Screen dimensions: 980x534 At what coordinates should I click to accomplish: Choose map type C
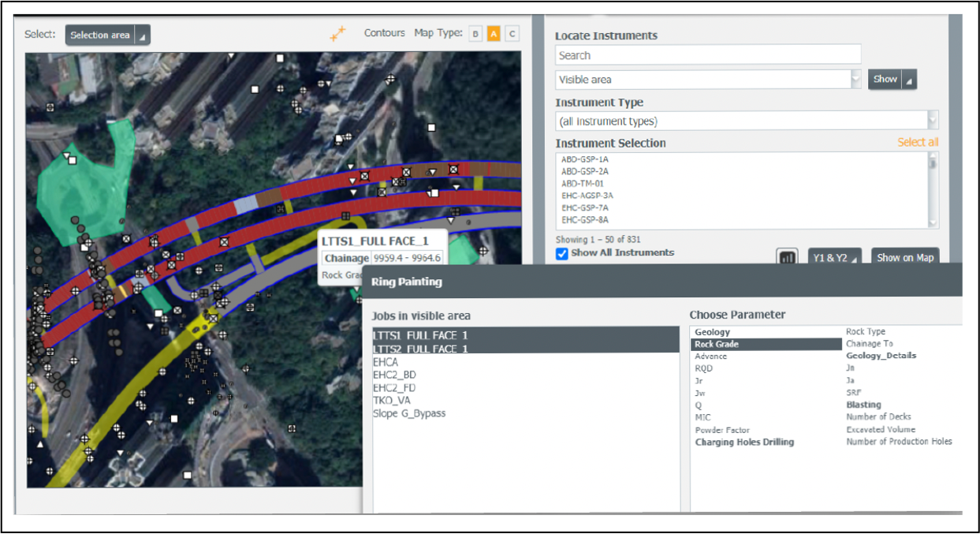coord(512,34)
